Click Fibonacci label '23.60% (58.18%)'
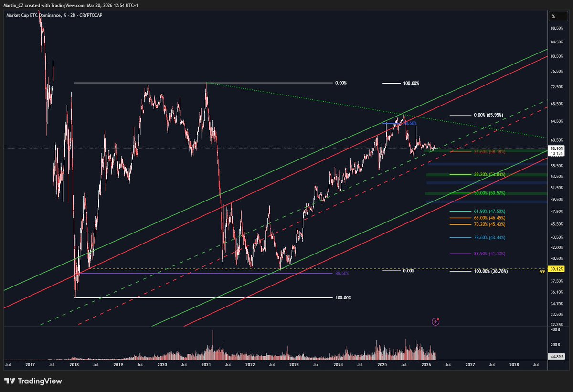Screen dimensions: 573x392 [x=489, y=152]
